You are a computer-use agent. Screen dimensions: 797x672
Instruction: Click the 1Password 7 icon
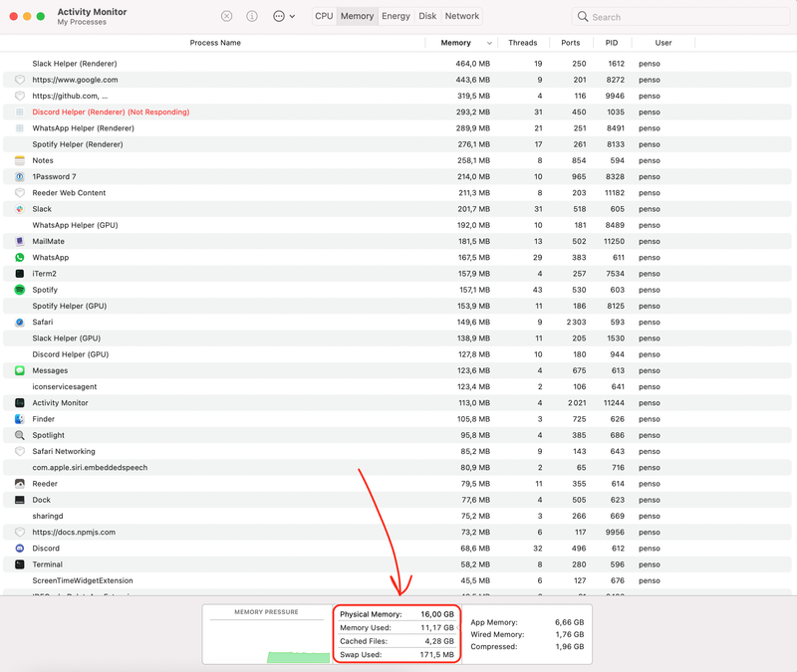point(20,177)
